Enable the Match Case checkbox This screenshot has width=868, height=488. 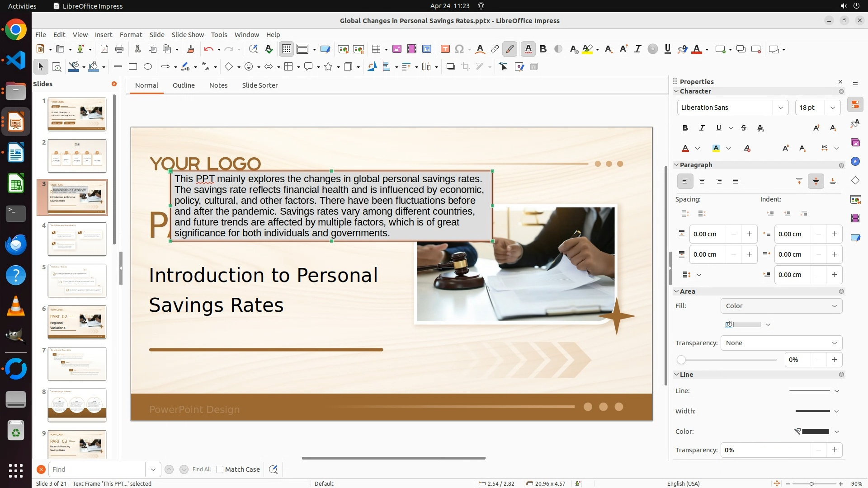tap(220, 469)
